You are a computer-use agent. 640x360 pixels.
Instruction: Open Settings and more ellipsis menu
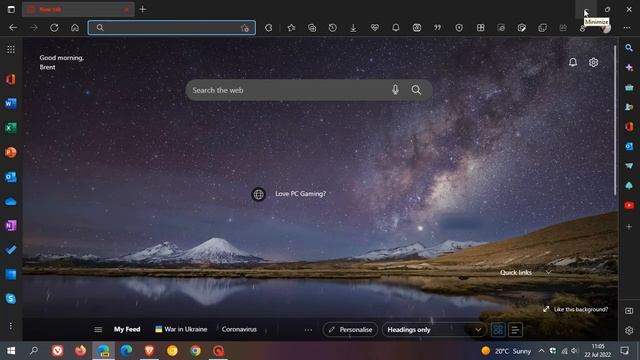[x=627, y=28]
